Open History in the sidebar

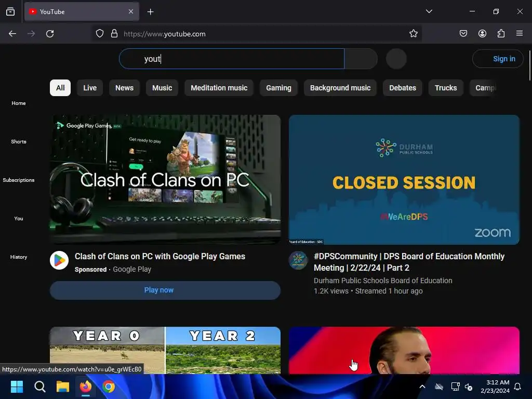(x=19, y=257)
